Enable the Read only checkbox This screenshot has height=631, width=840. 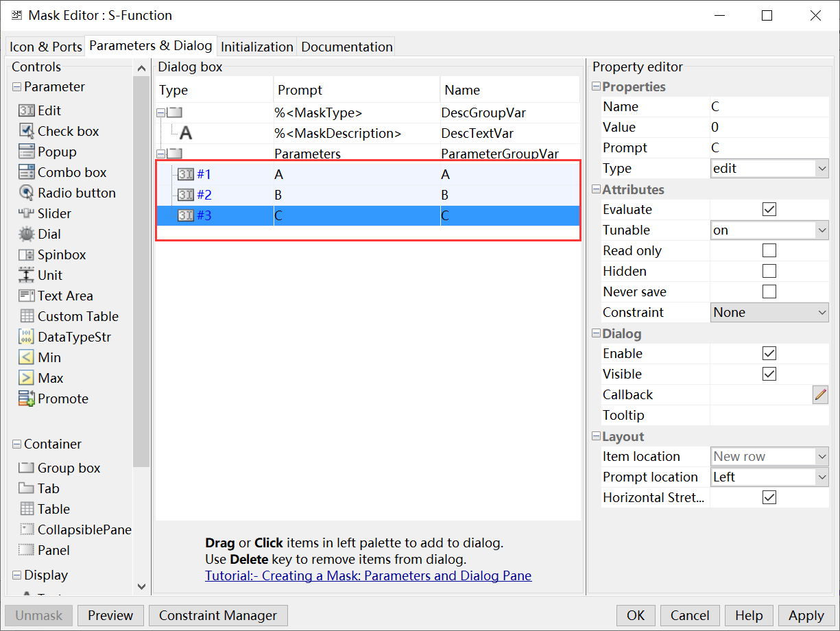(769, 250)
